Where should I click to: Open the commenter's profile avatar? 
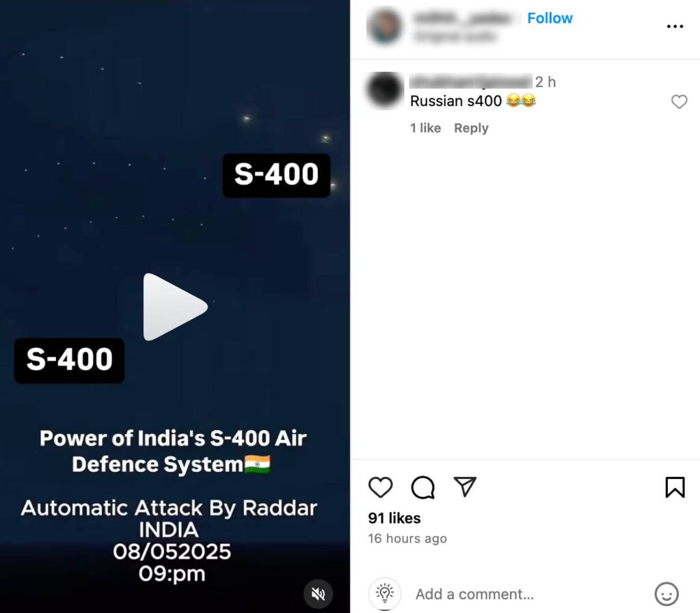click(384, 90)
